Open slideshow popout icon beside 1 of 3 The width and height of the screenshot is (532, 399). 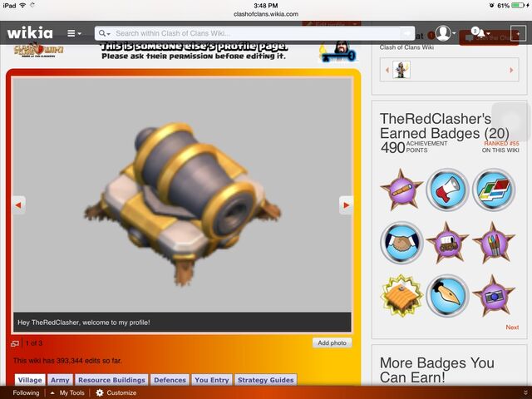point(15,343)
